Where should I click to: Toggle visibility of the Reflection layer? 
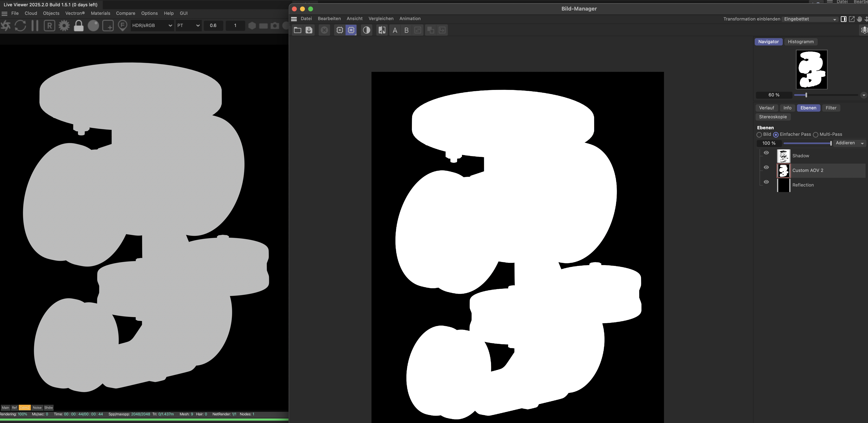tap(766, 182)
